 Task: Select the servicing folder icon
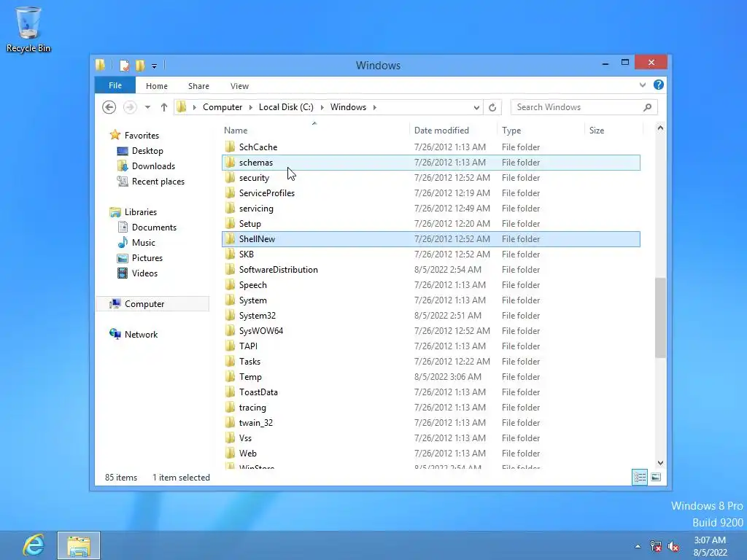point(230,208)
